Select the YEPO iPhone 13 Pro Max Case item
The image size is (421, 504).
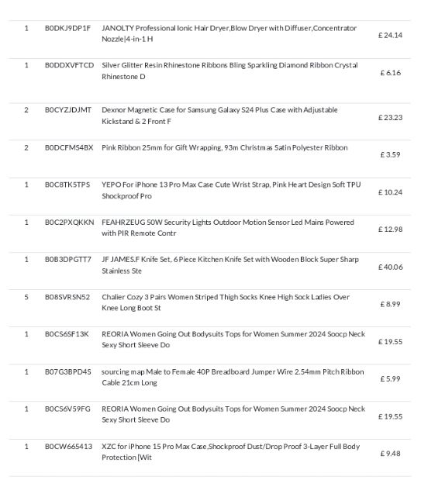click(231, 190)
